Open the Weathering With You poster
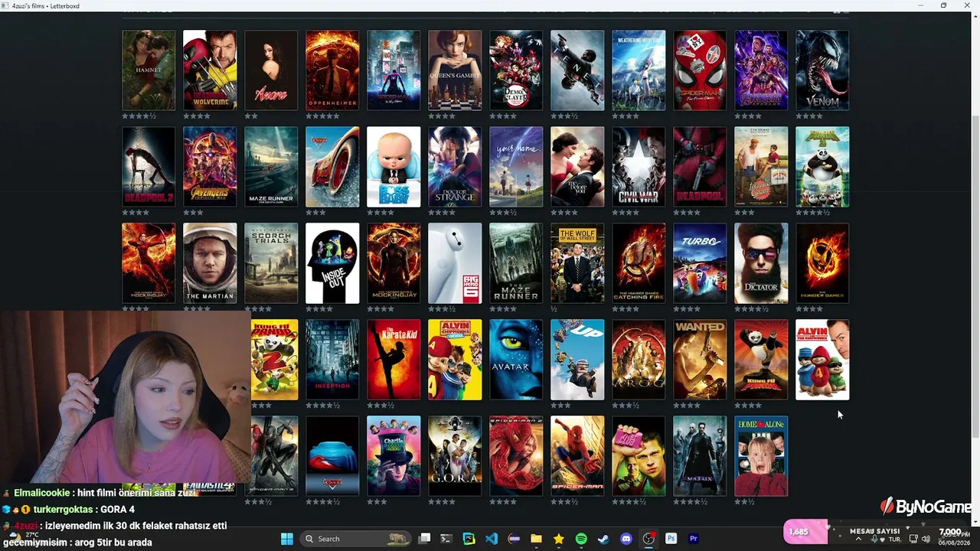 coord(639,70)
